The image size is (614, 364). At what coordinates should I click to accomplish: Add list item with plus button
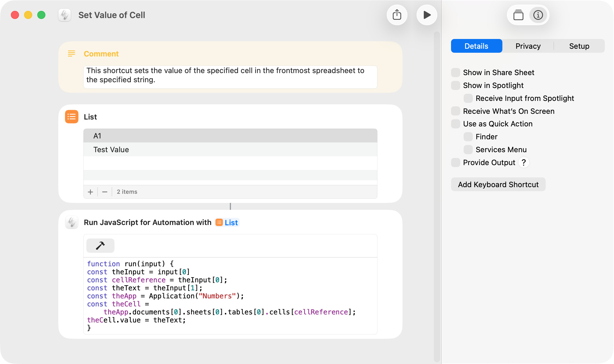tap(90, 192)
